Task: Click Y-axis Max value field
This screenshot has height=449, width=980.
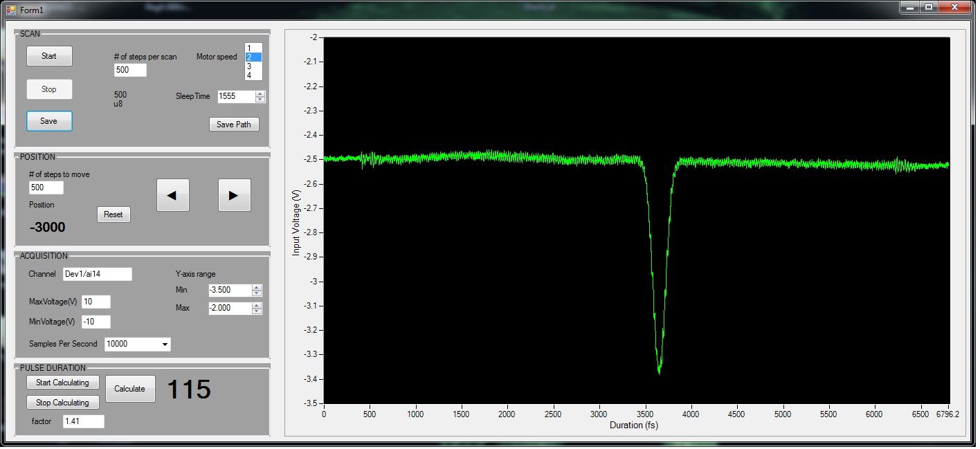Action: [x=230, y=309]
